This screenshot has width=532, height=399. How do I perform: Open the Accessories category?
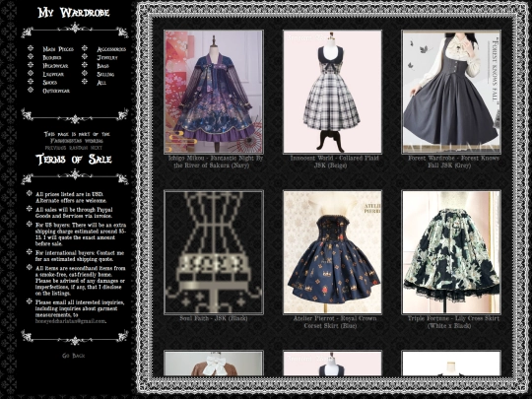click(x=111, y=49)
